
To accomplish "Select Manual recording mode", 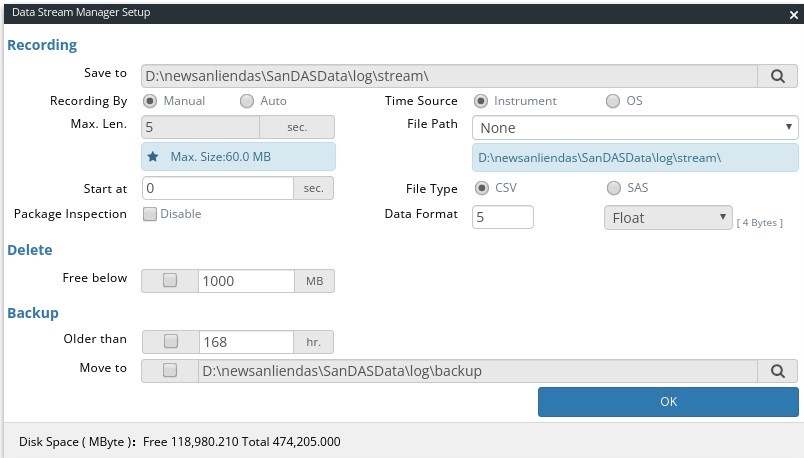I will click(x=150, y=101).
